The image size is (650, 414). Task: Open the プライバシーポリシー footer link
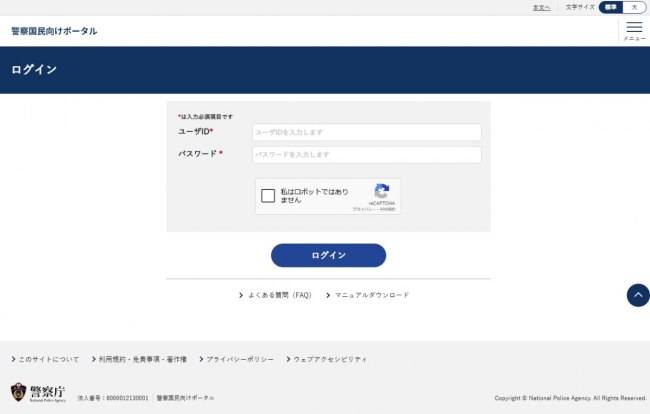240,358
